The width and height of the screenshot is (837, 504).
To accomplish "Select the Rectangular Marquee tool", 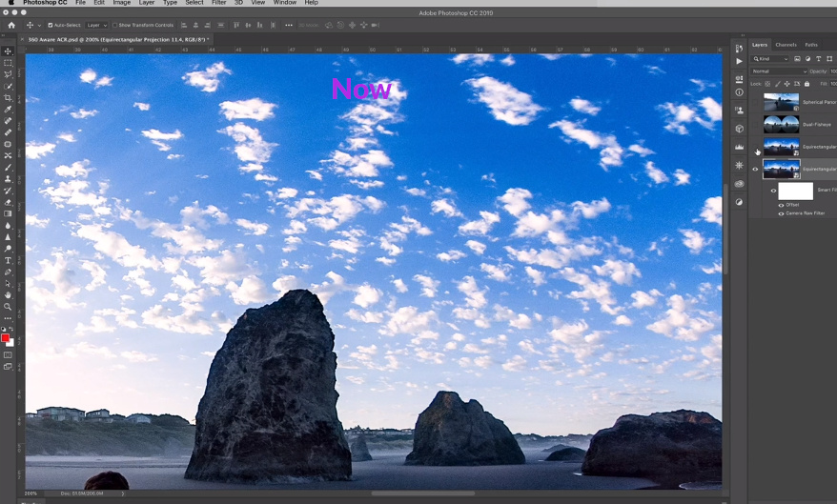I will click(x=8, y=63).
